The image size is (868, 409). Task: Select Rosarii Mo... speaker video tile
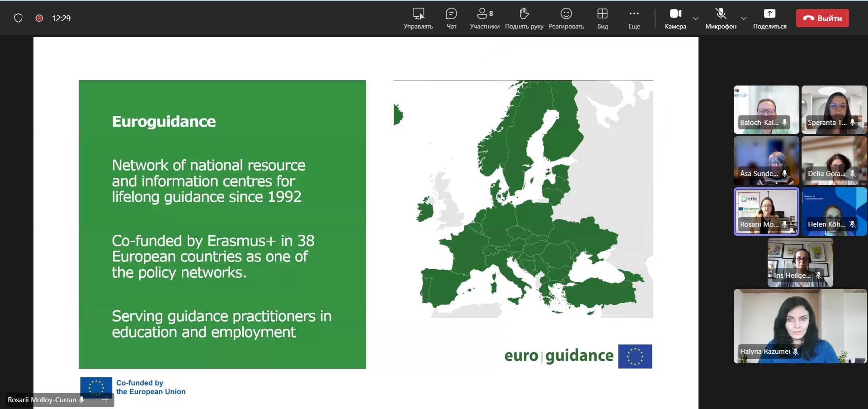coord(766,211)
